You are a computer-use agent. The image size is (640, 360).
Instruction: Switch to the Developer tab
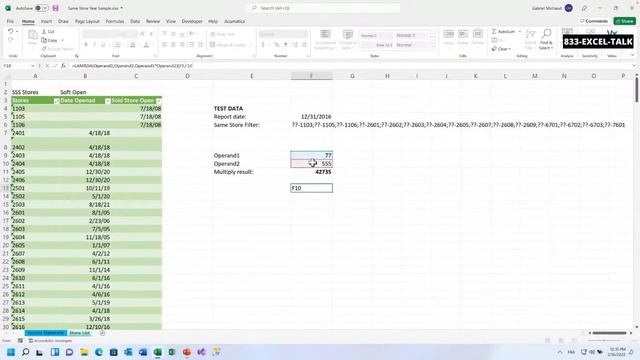click(x=192, y=21)
